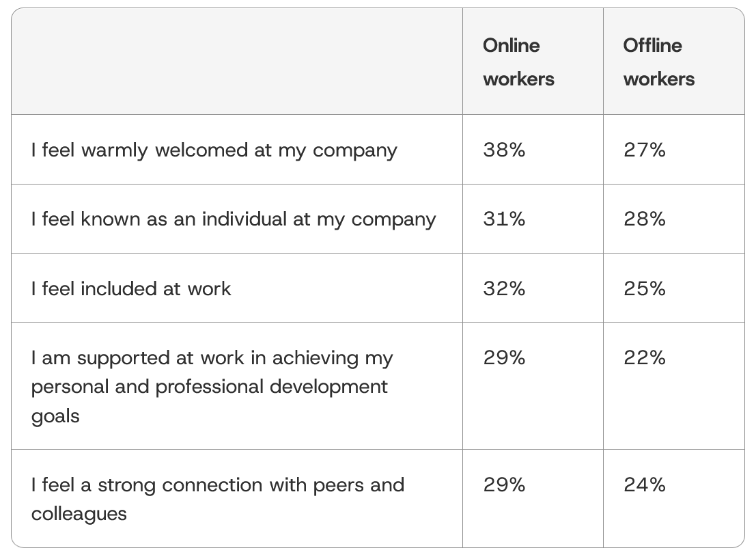Click the Online workers column header
Image resolution: width=756 pixels, height=559 pixels.
click(x=518, y=62)
